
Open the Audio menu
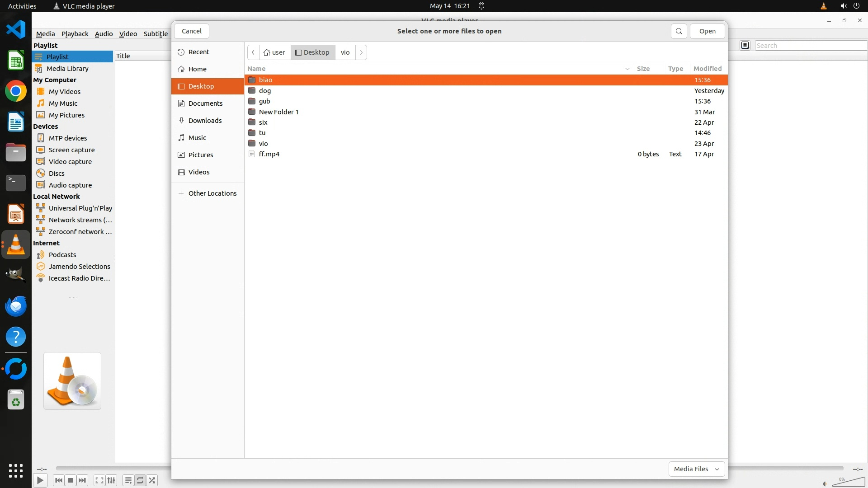tap(104, 34)
